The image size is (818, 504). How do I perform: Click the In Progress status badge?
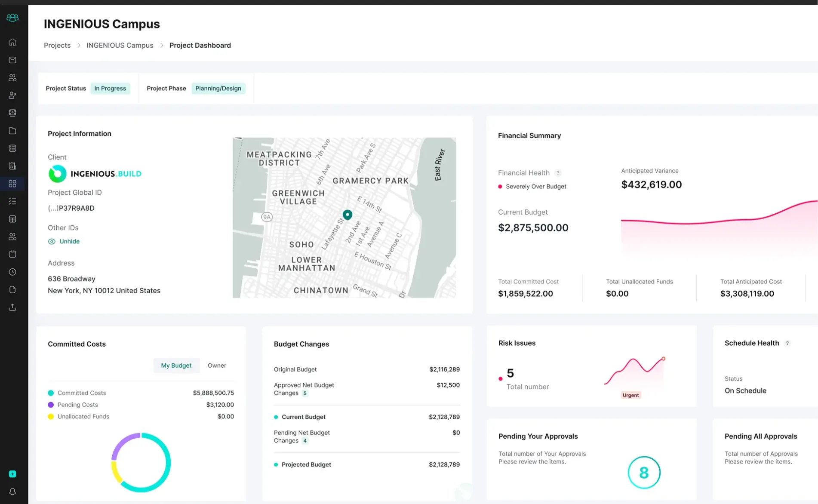coord(110,88)
